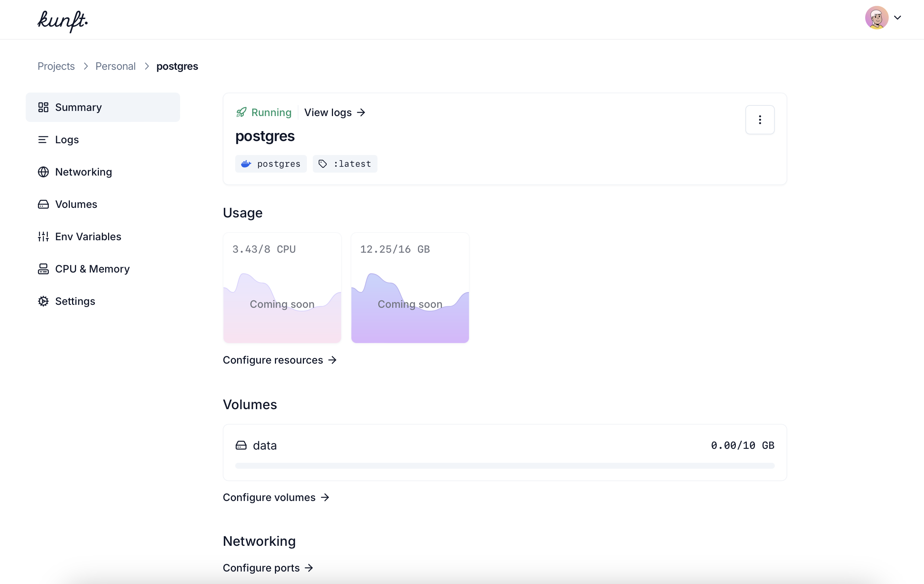The width and height of the screenshot is (924, 584).
Task: Open the memory usage chart card
Action: coord(410,288)
